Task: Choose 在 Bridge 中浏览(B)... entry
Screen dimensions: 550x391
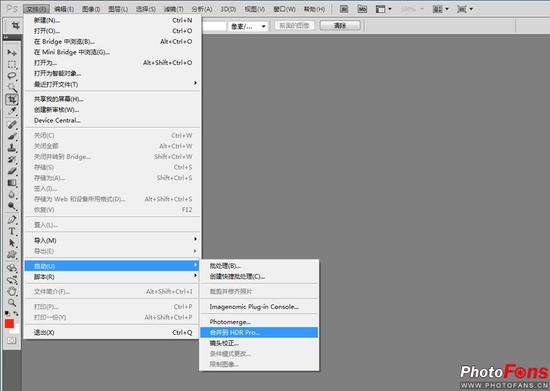Action: tap(112, 41)
